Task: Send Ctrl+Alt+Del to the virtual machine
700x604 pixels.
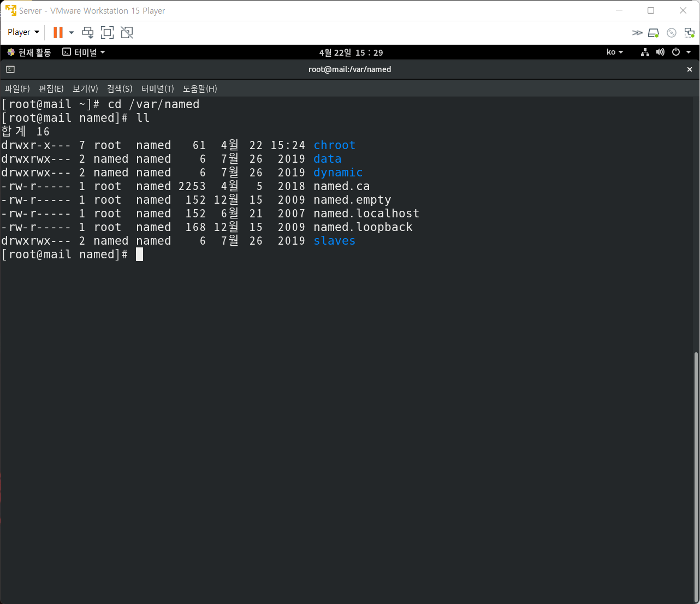Action: pos(87,33)
